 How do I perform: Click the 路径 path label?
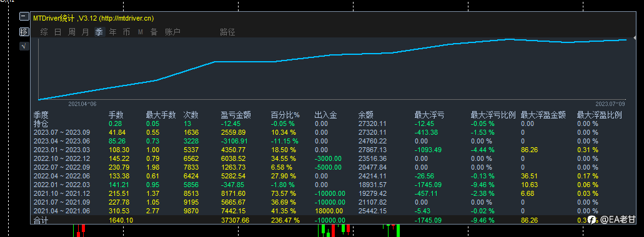(x=227, y=32)
